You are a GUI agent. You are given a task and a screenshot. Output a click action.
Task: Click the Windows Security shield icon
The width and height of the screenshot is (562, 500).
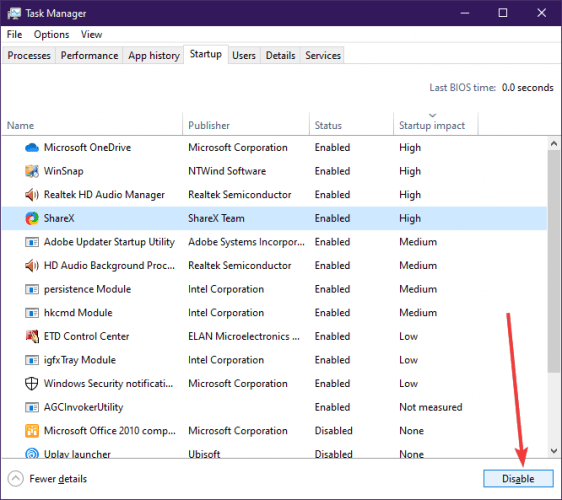[32, 384]
